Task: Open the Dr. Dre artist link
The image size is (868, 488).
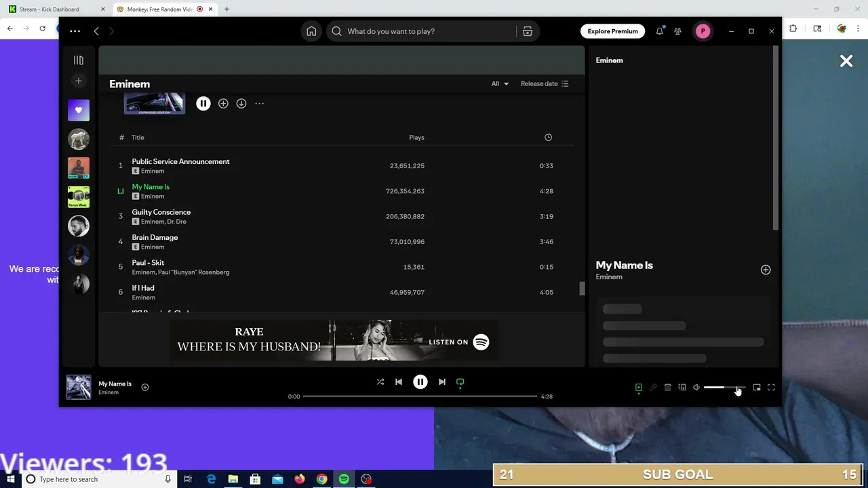Action: point(176,222)
